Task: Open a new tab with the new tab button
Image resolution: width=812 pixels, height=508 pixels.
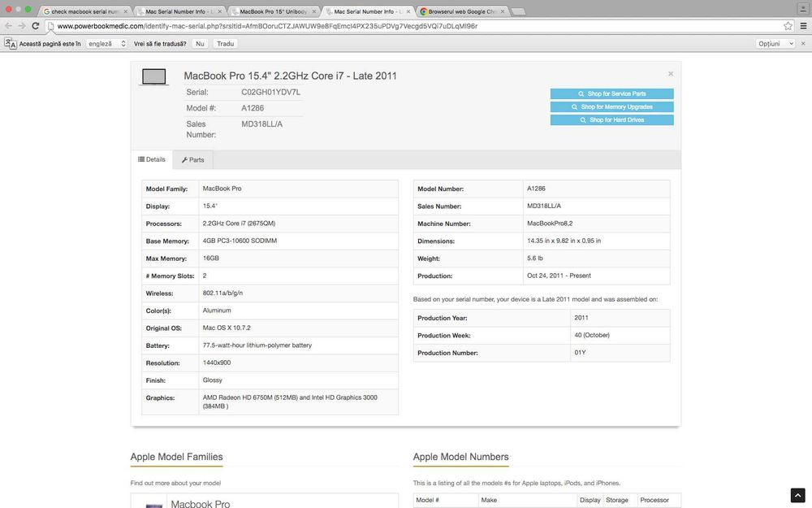Action: pos(518,11)
